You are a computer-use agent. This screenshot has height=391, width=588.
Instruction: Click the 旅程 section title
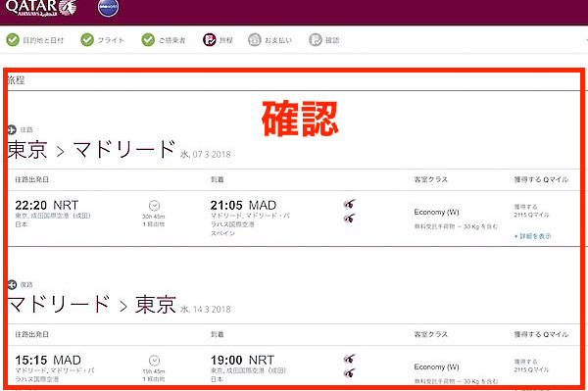pos(16,79)
